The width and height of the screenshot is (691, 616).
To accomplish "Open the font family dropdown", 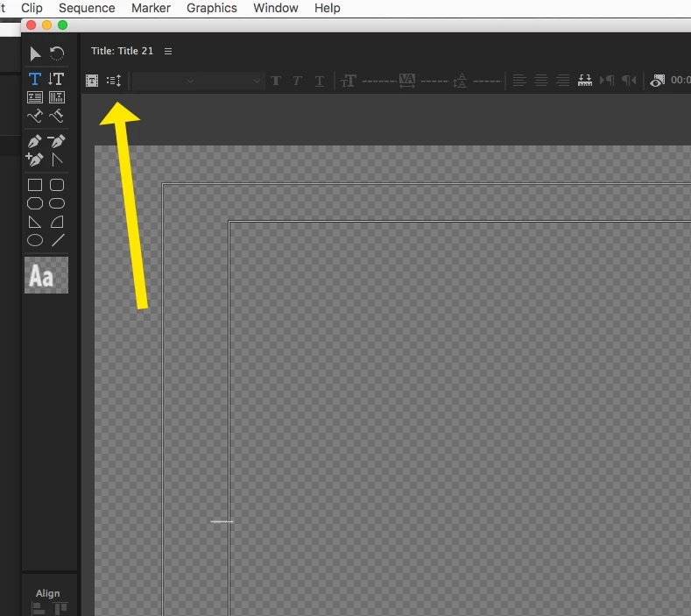I will pos(164,81).
